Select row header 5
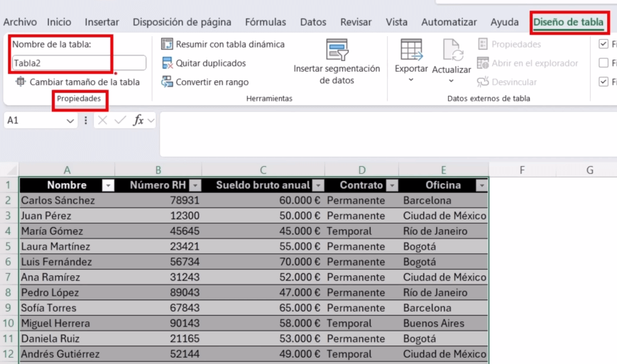 point(9,246)
